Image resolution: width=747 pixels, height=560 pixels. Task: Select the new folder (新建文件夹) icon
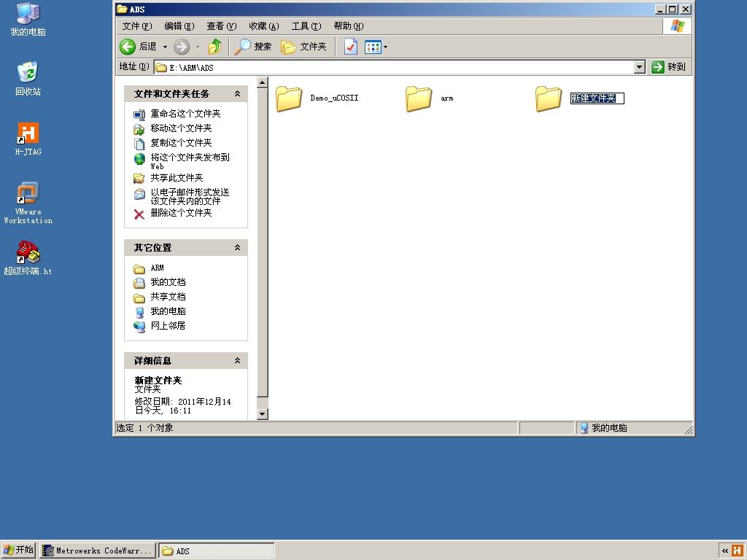click(x=549, y=98)
